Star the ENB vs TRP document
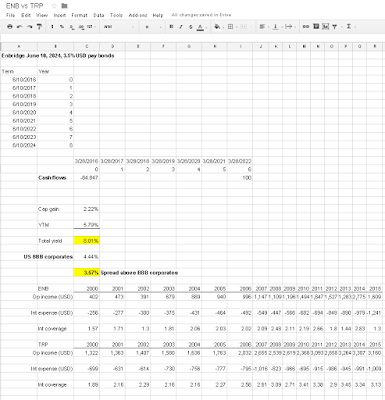 click(54, 6)
